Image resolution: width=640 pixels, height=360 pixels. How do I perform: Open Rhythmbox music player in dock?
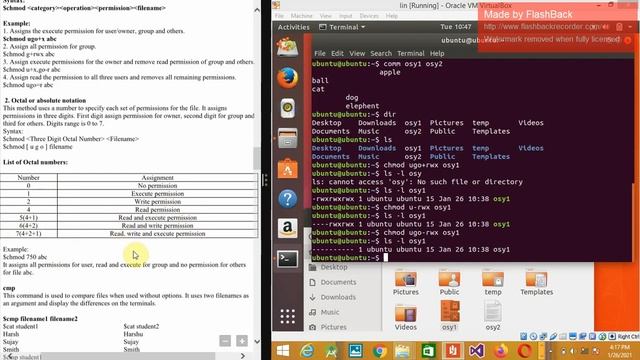[x=287, y=108]
